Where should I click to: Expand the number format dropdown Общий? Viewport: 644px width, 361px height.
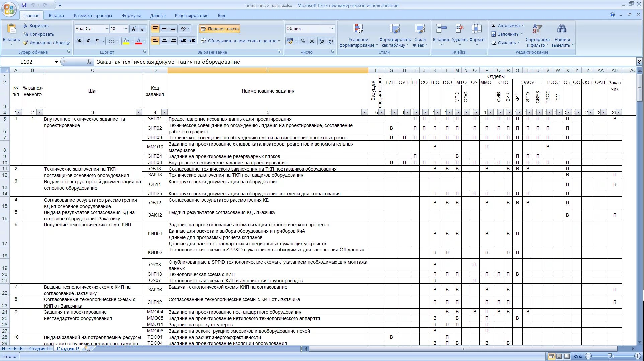point(332,29)
